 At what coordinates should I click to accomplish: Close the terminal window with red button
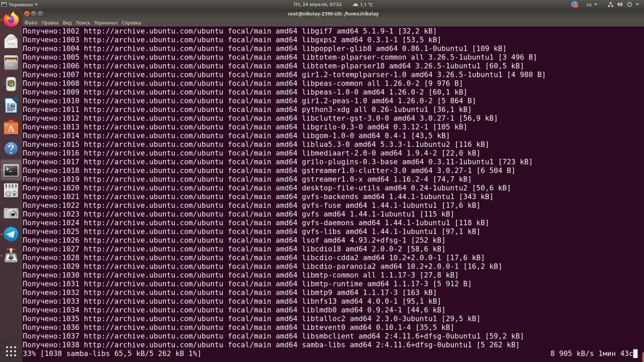coord(26,14)
